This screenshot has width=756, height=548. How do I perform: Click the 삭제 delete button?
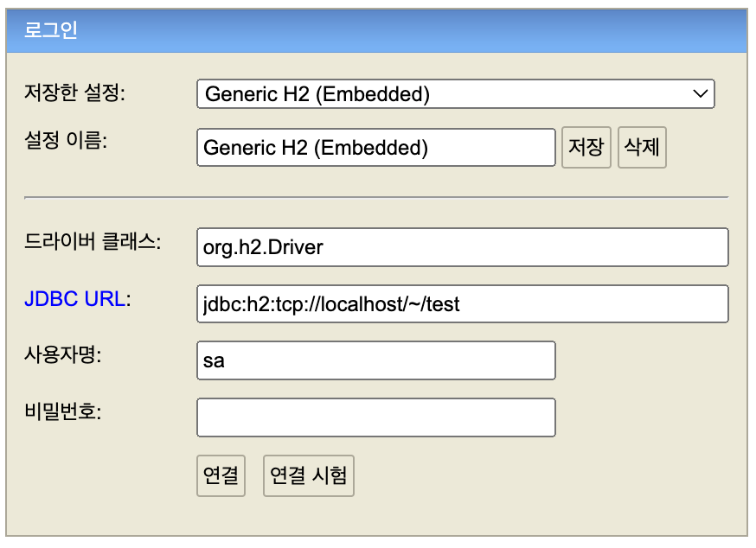point(642,148)
